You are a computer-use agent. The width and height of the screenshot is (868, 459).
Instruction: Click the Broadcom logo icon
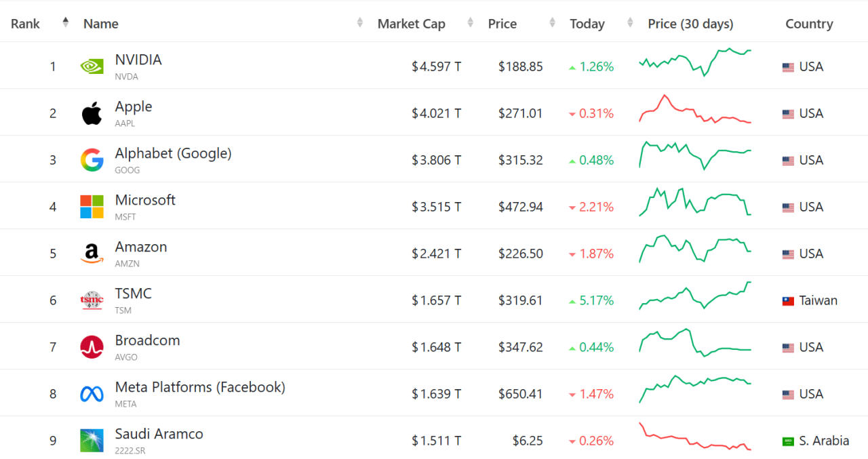92,347
